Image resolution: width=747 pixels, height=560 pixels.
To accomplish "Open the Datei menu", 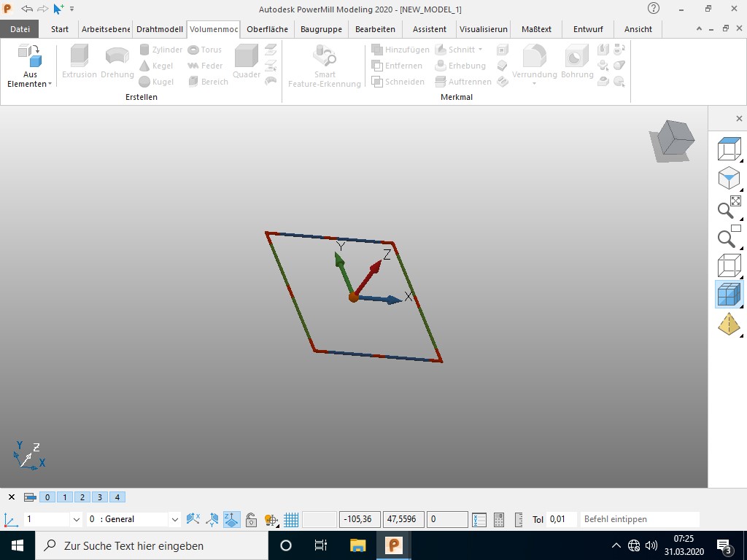I will [19, 29].
